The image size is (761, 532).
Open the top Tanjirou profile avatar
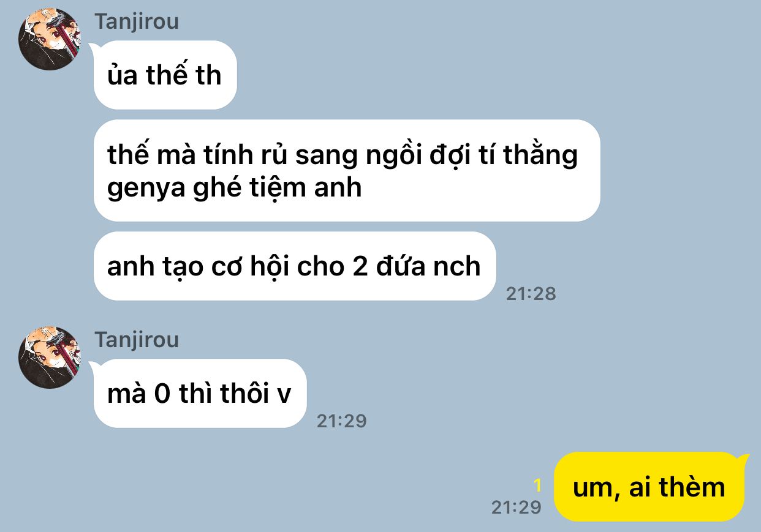pyautogui.click(x=50, y=39)
